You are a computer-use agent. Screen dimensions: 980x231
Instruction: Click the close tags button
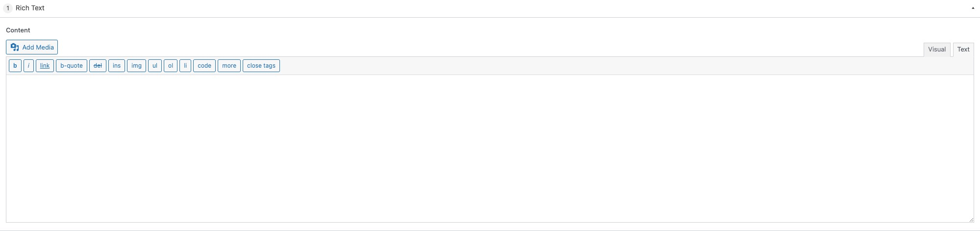click(x=261, y=66)
